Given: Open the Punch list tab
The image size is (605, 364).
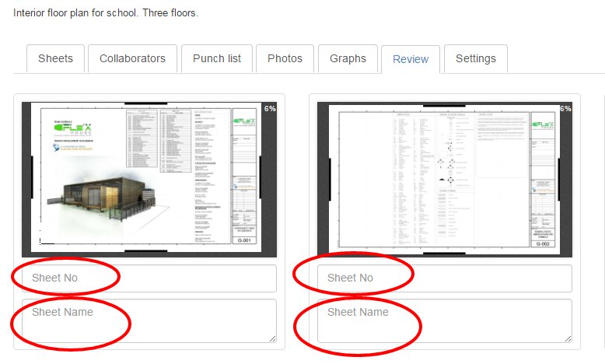Looking at the screenshot, I should pyautogui.click(x=217, y=58).
